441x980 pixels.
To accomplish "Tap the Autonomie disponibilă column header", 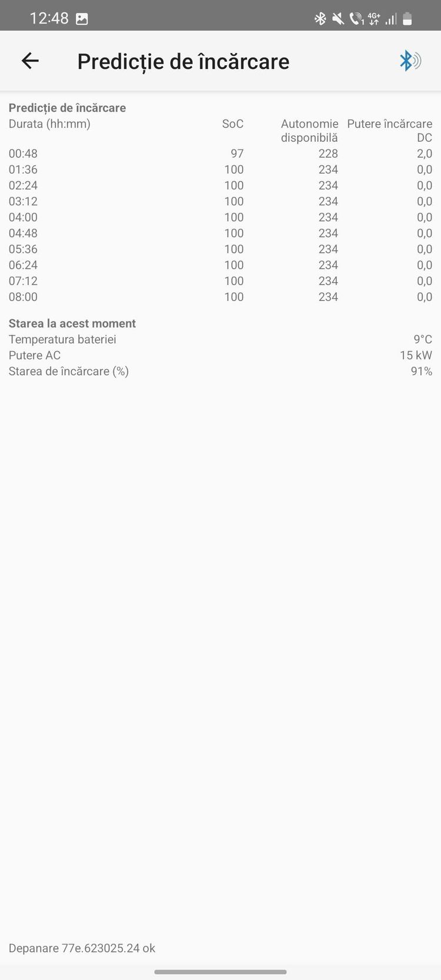I will [309, 131].
